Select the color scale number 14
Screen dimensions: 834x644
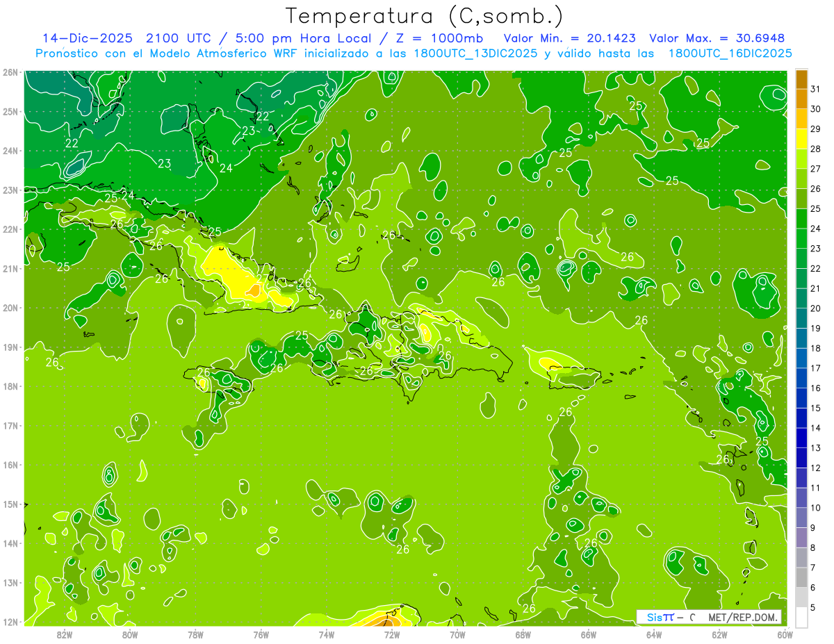pyautogui.click(x=815, y=428)
